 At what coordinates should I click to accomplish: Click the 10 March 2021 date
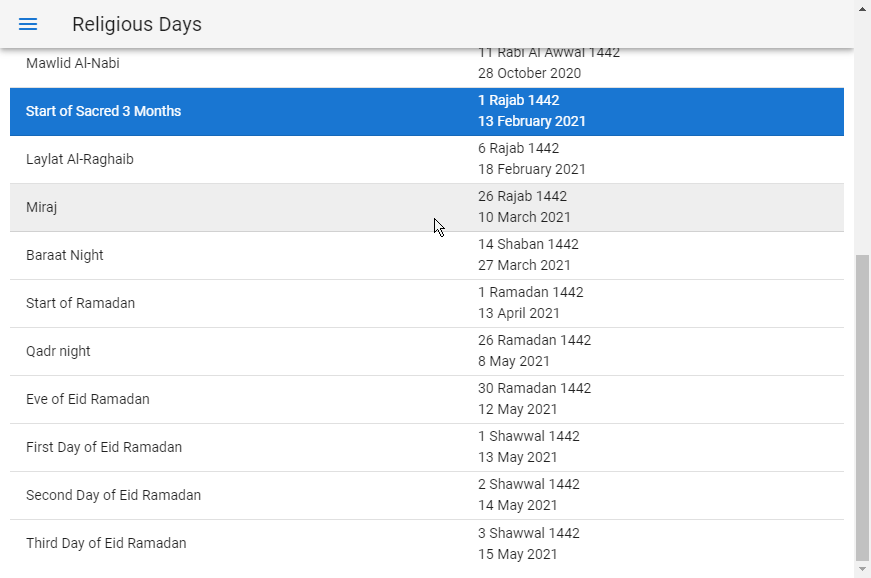[x=524, y=217]
